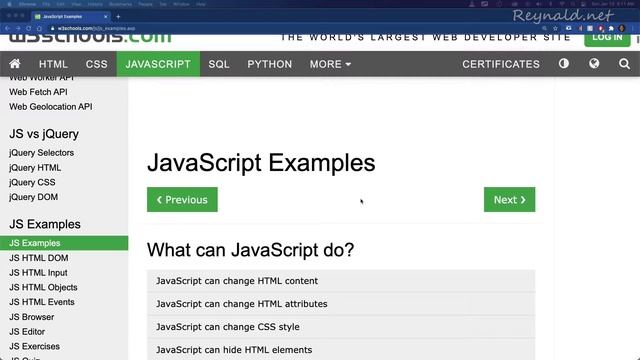Open jQuery DOM in sidebar
Screen dimensions: 640x360
(33, 197)
